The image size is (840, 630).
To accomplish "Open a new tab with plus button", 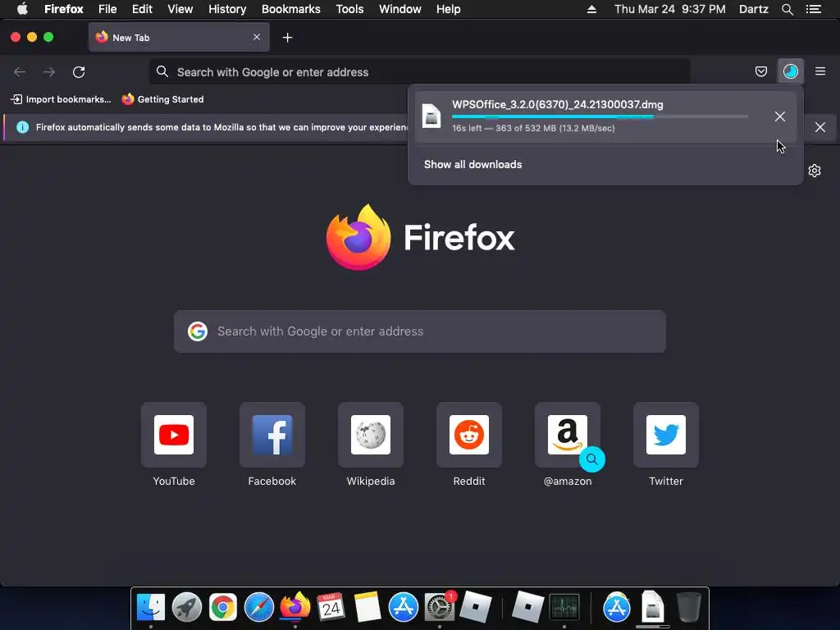I will pyautogui.click(x=288, y=38).
